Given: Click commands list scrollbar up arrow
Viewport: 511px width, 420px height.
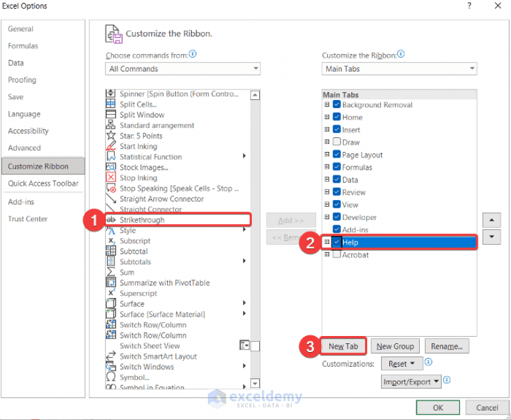Looking at the screenshot, I should tap(255, 95).
